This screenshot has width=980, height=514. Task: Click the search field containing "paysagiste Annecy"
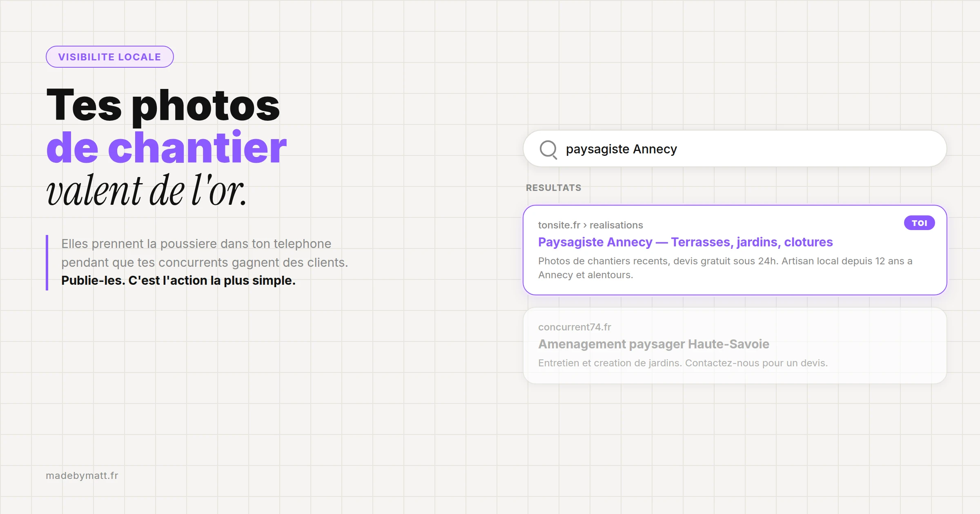(x=735, y=148)
